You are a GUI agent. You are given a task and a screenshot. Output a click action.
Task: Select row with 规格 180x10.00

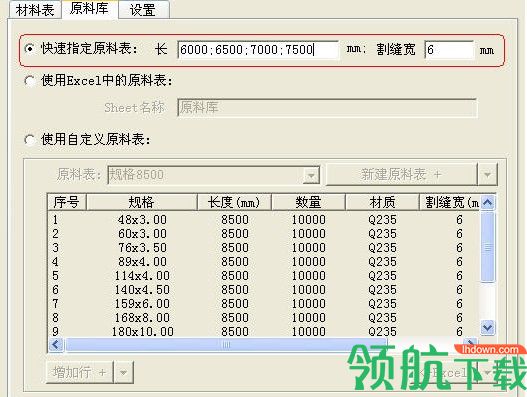[x=264, y=332]
